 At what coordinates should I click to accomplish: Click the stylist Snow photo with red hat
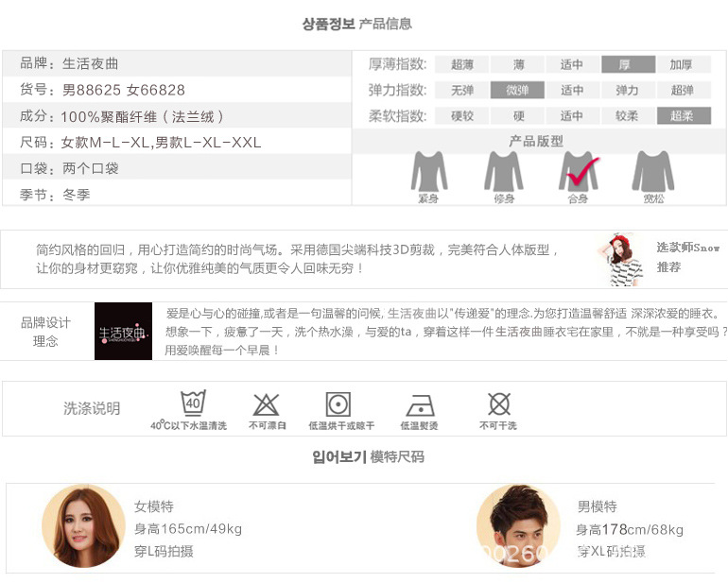[x=621, y=260]
